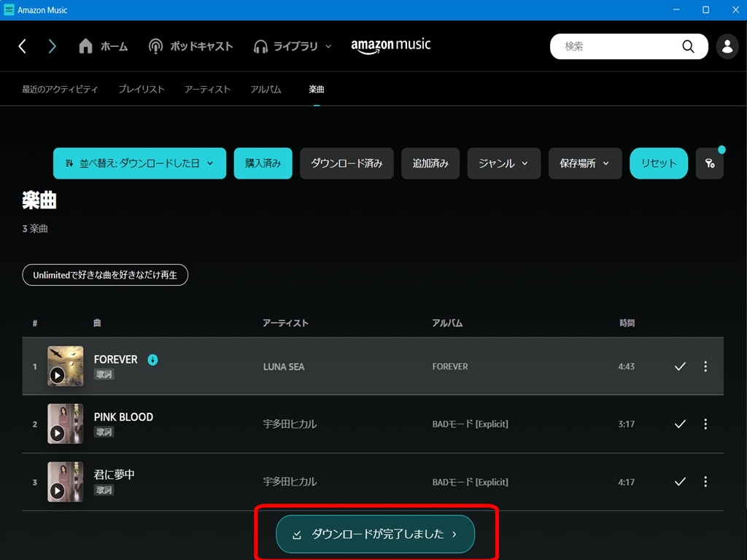The image size is (747, 560).
Task: Toggle the 追加済み filter
Action: coord(430,163)
